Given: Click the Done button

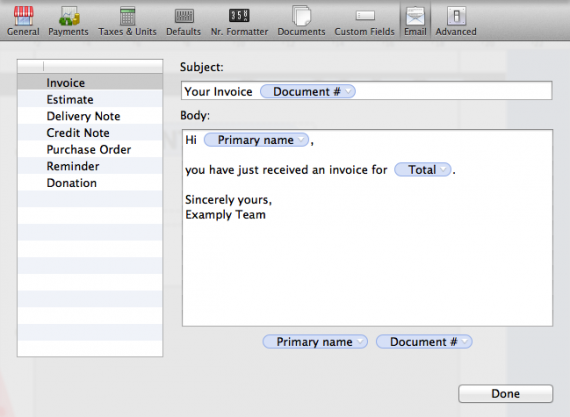Looking at the screenshot, I should pos(506,393).
